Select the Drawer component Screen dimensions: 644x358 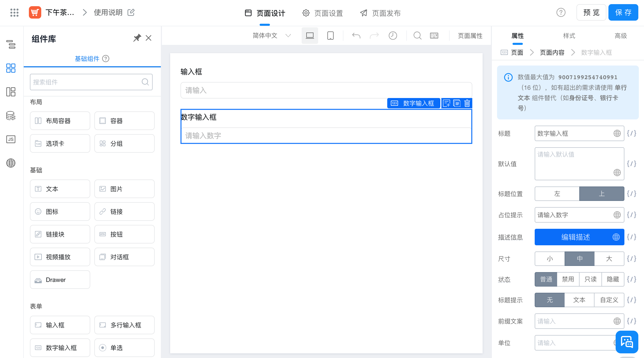pyautogui.click(x=60, y=280)
